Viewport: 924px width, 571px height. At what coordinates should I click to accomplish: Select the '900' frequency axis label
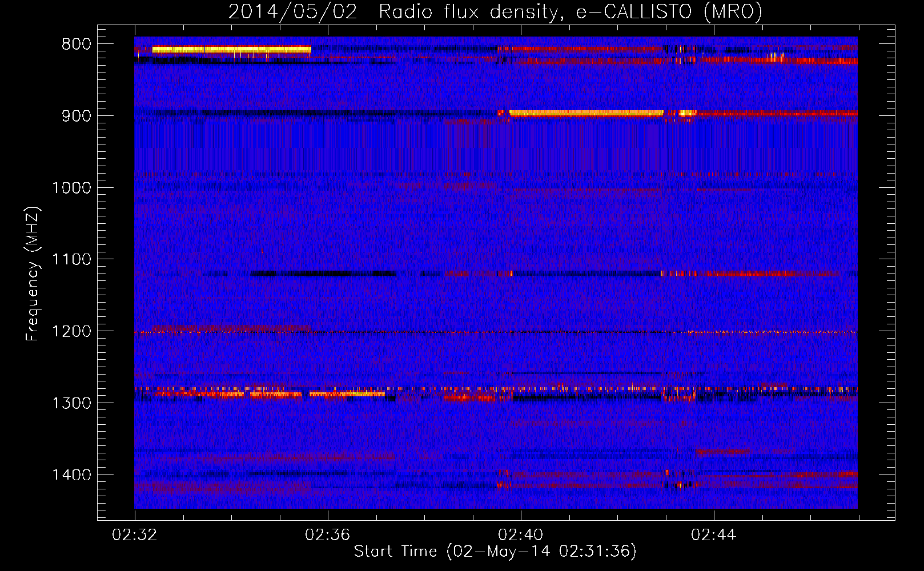76,116
